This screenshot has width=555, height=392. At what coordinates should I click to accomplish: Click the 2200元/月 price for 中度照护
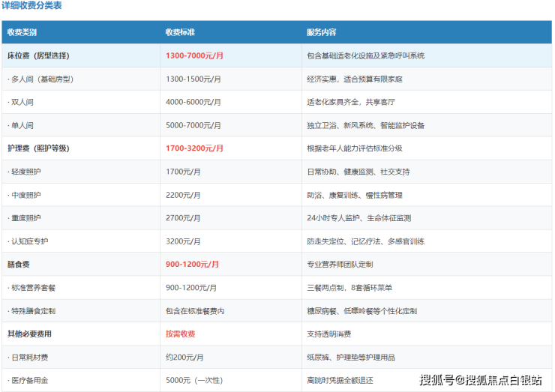[x=183, y=195]
